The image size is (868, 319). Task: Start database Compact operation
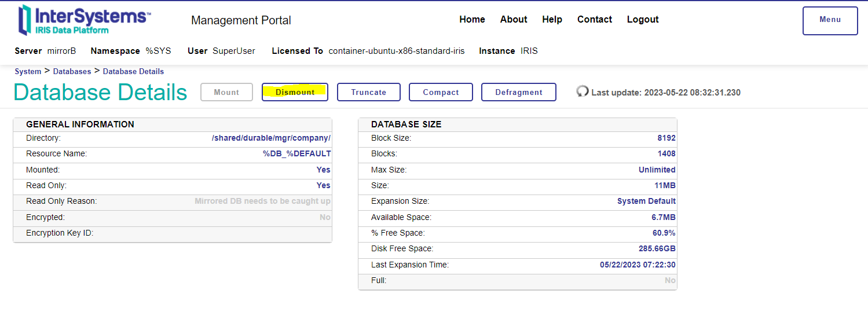441,92
